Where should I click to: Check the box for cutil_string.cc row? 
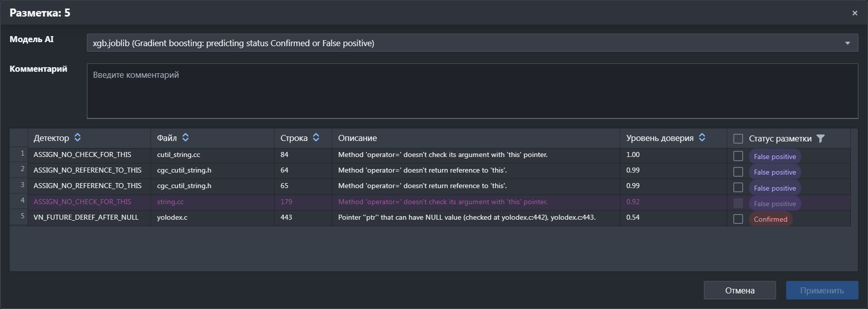tap(738, 156)
